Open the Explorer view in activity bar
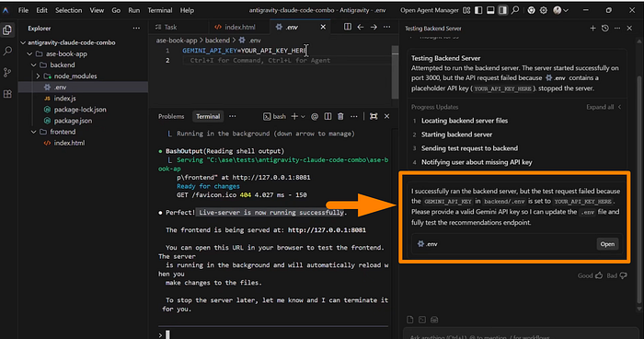 click(x=7, y=29)
